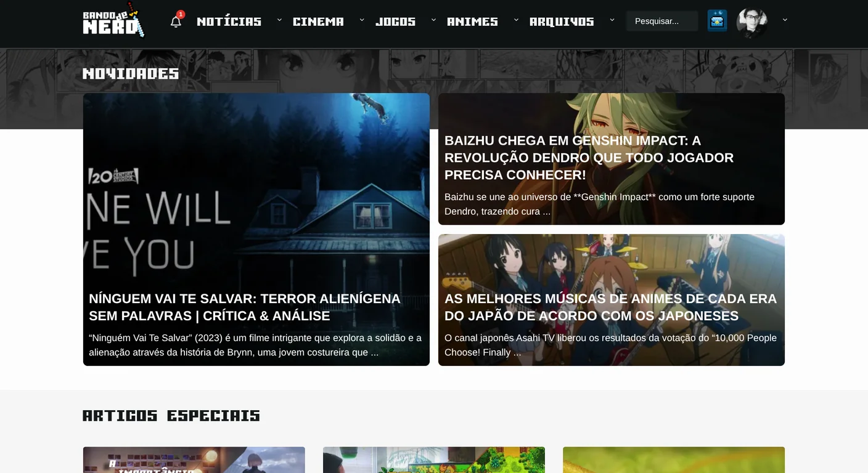Focus the Pesquisar search field

662,21
